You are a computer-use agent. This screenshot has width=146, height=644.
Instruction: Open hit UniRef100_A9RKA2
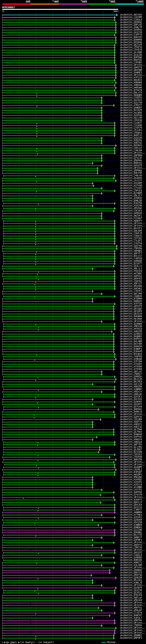(131, 85)
